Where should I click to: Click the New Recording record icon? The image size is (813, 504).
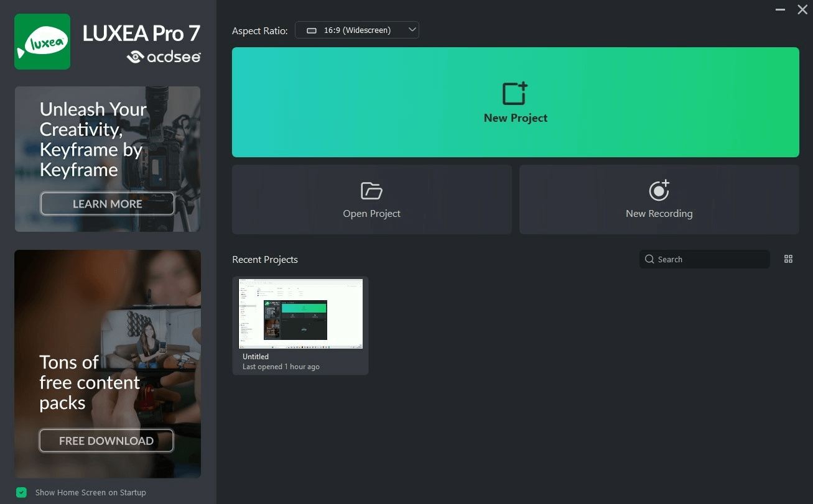click(659, 191)
